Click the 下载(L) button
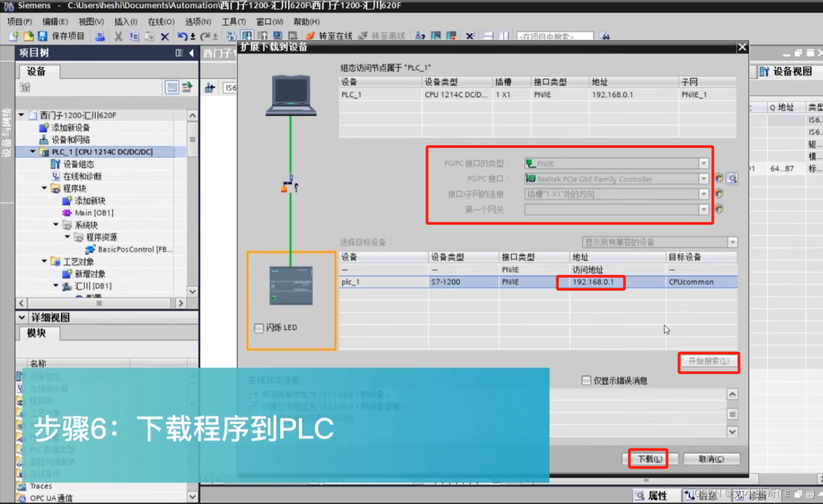This screenshot has height=504, width=823. [x=650, y=459]
